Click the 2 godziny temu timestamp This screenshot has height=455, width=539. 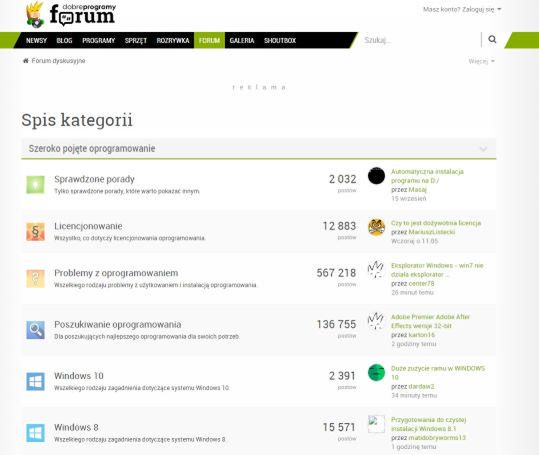coord(414,344)
